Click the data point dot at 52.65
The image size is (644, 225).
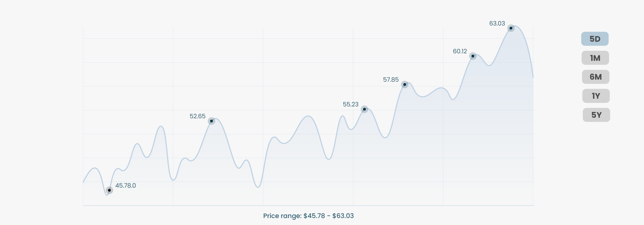[x=211, y=121]
